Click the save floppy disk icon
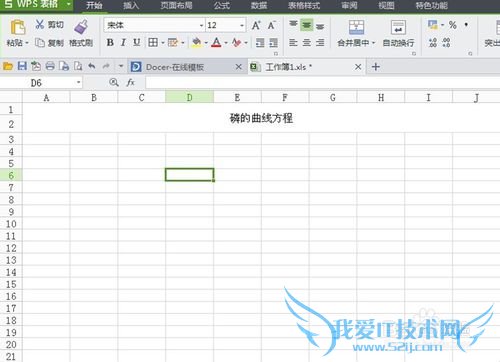This screenshot has height=362, width=500. (x=22, y=66)
